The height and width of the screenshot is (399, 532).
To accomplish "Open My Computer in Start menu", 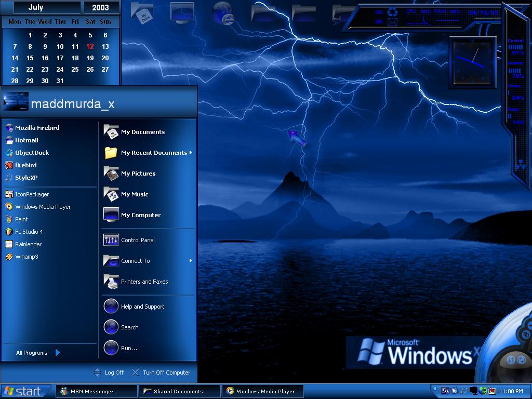I will tap(132, 215).
